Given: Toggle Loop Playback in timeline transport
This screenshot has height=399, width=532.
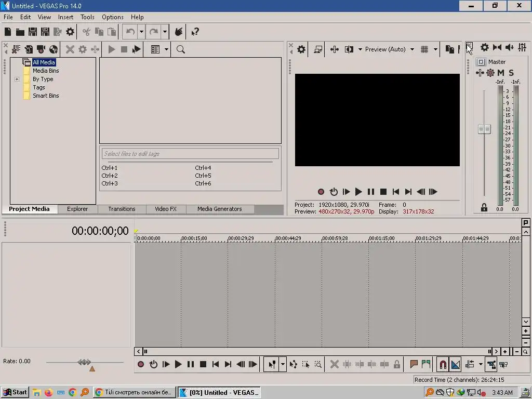Looking at the screenshot, I should click(153, 365).
